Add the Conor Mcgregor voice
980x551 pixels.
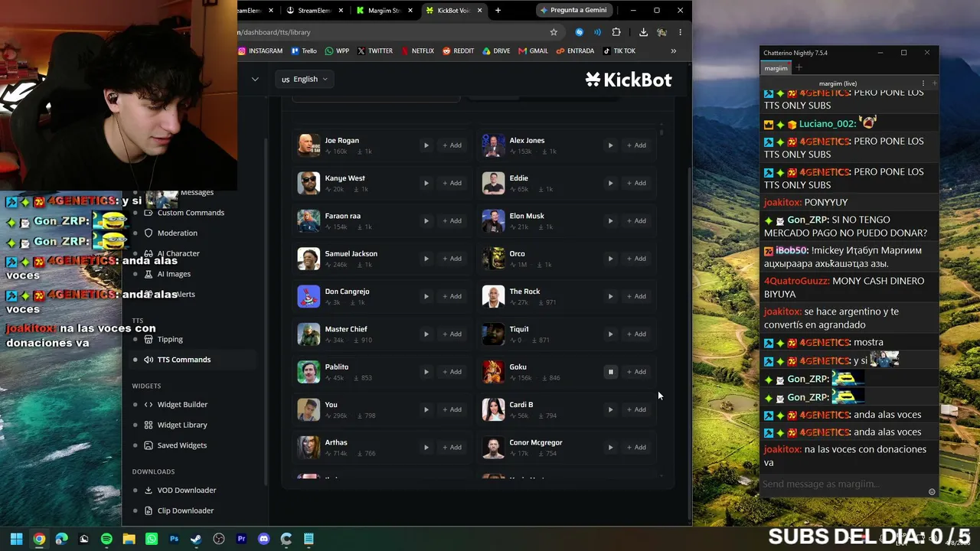pyautogui.click(x=636, y=447)
